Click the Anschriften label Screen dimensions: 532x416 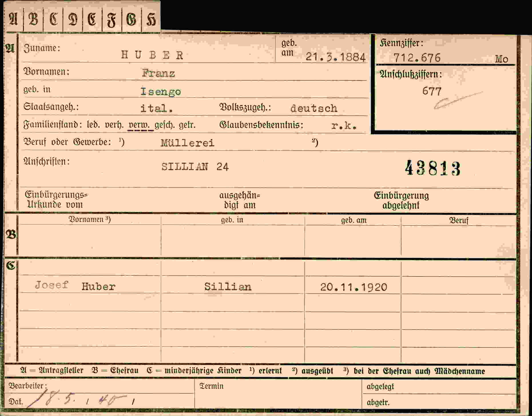click(47, 161)
